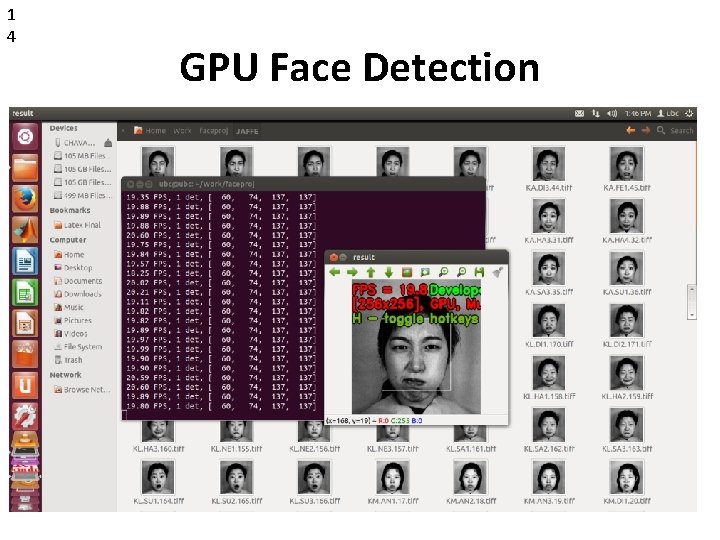Select file KM.DI1.20.tiff
Viewport: 720px width, 540px height.
pyautogui.click(x=627, y=482)
